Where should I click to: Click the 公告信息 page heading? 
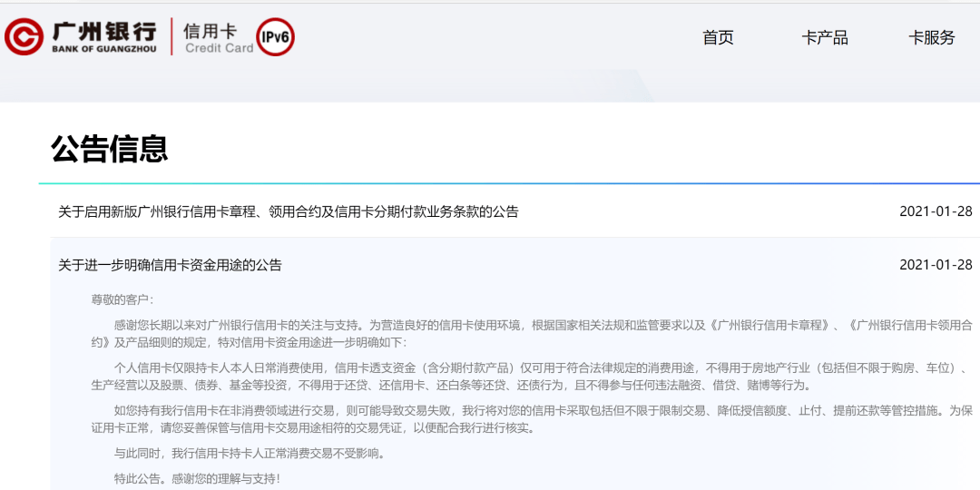tap(110, 149)
